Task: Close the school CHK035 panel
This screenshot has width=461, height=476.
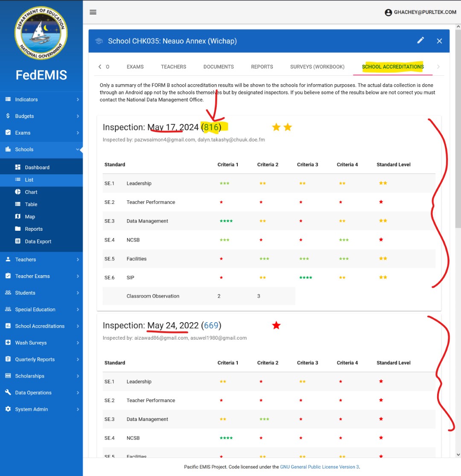Action: click(x=439, y=41)
